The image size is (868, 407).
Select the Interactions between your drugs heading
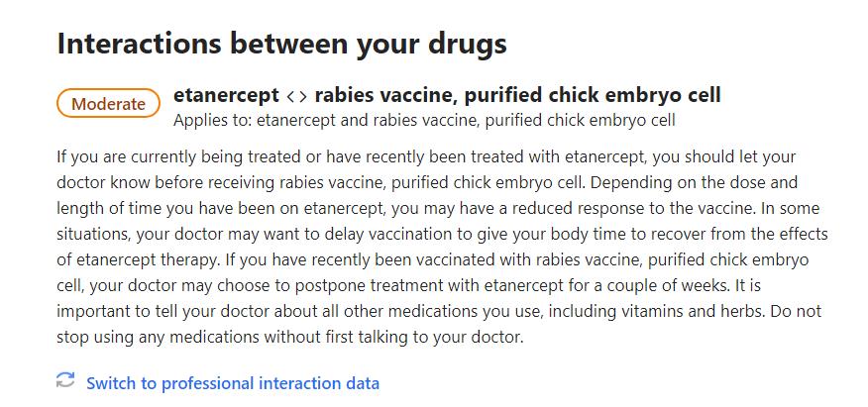pos(281,44)
